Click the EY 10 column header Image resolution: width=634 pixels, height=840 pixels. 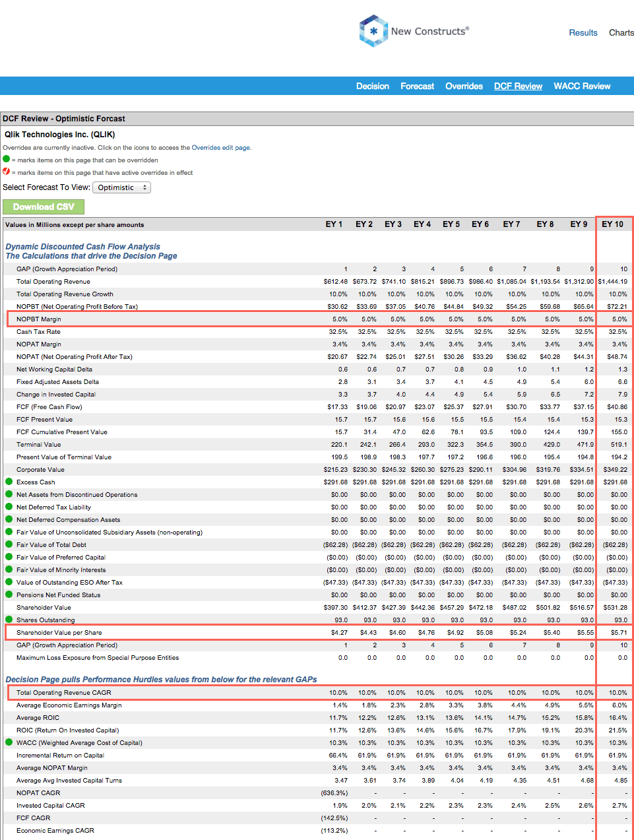[612, 224]
